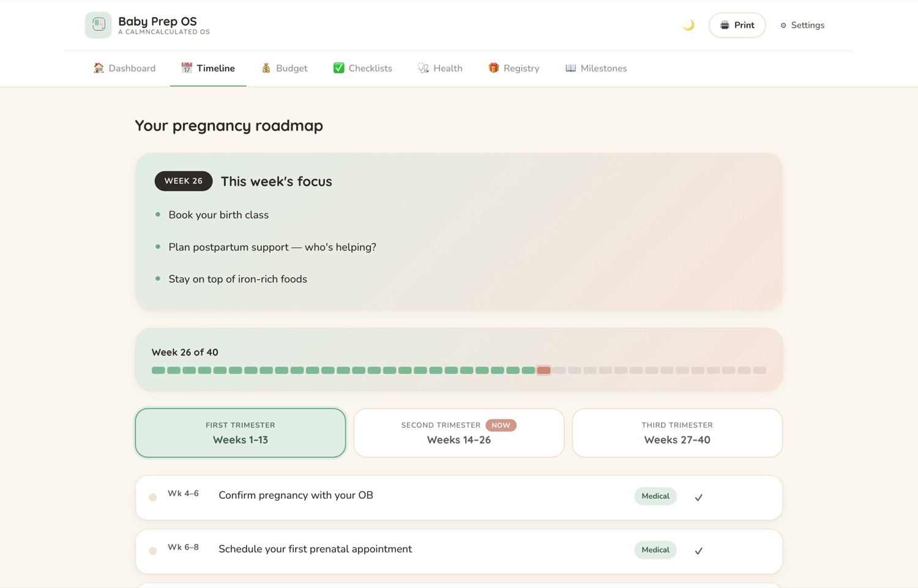This screenshot has width=918, height=588.
Task: Toggle checkmark for Confirm pregnancy with your OB
Action: 698,497
